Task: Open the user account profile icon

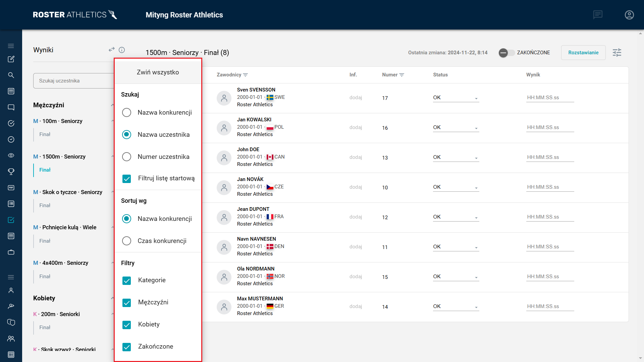Action: [x=629, y=15]
